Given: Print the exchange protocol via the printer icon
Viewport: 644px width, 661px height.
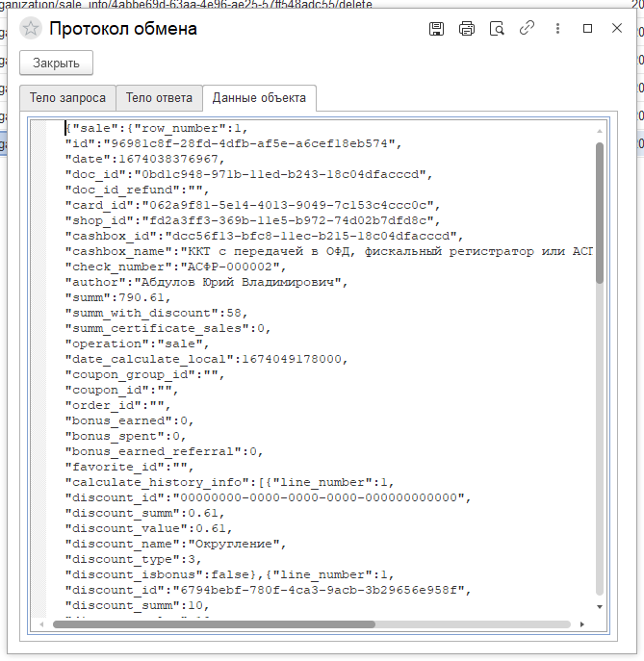Looking at the screenshot, I should (467, 29).
